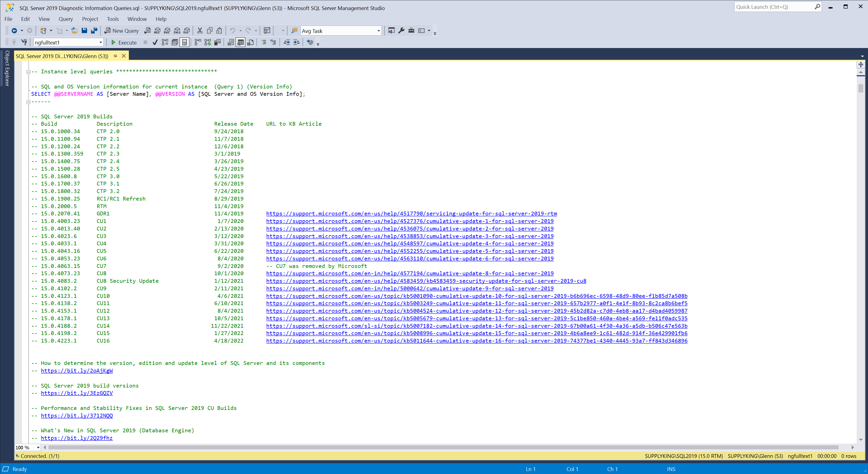Expand the Avg Task find dropdown
This screenshot has height=474, width=868.
[x=378, y=31]
